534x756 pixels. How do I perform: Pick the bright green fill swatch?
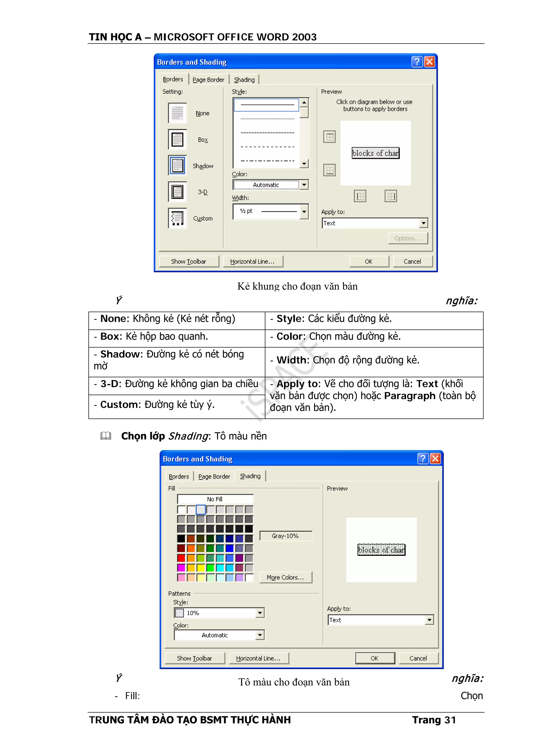click(210, 567)
